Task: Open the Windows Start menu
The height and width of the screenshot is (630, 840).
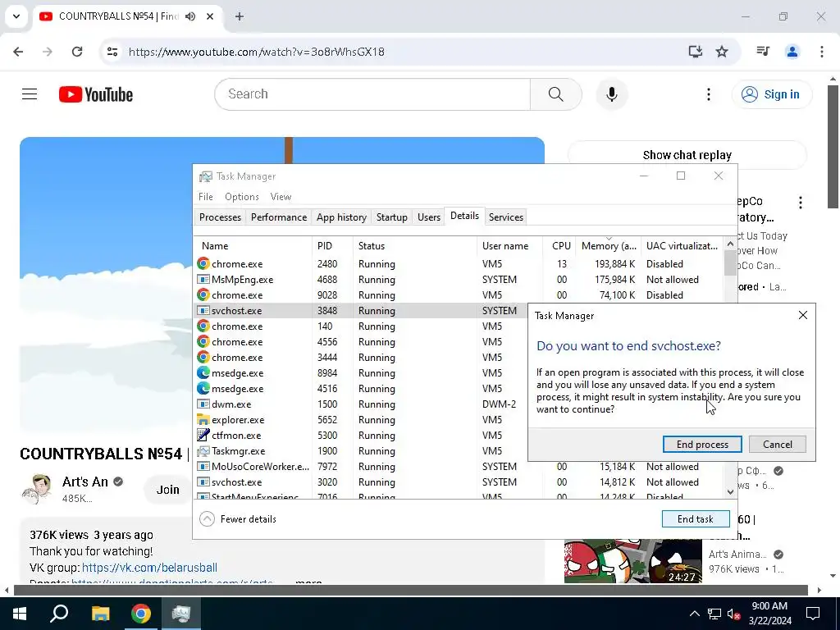Action: pos(20,614)
